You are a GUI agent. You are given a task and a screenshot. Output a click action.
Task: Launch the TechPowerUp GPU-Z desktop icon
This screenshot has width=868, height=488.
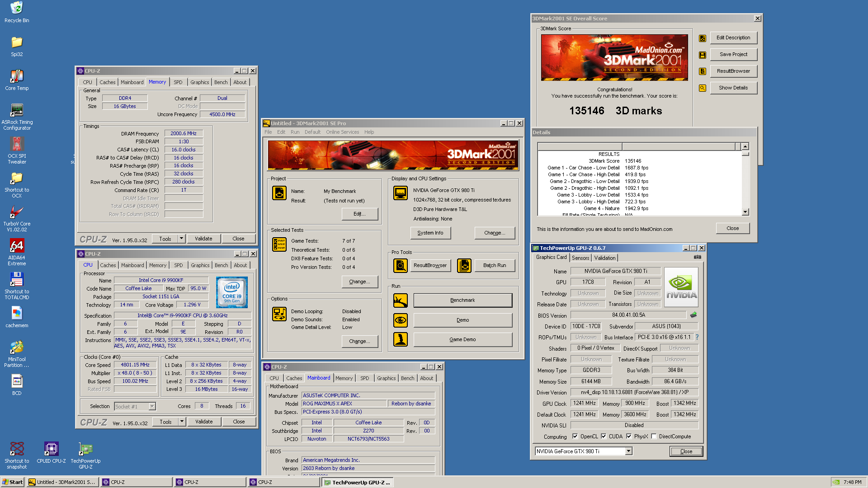(x=85, y=455)
